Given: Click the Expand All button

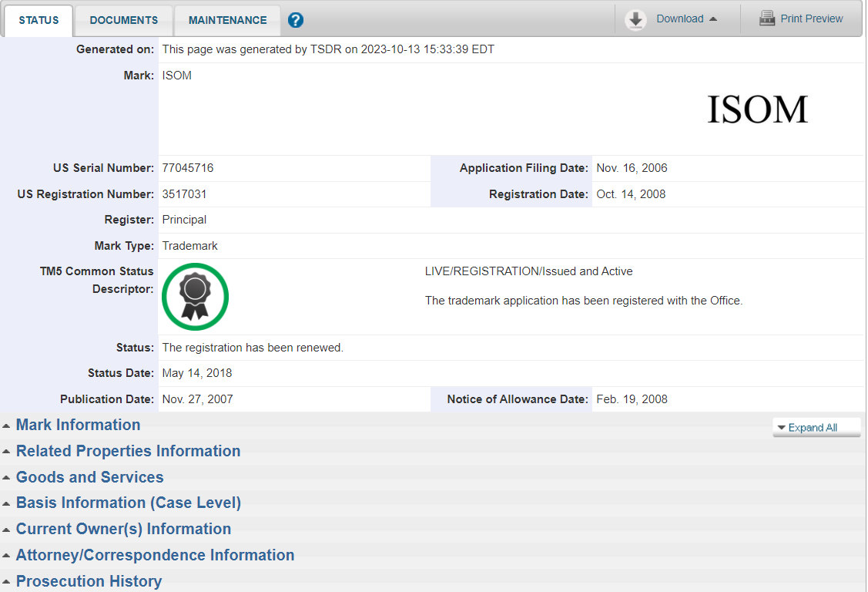Looking at the screenshot, I should coord(816,428).
